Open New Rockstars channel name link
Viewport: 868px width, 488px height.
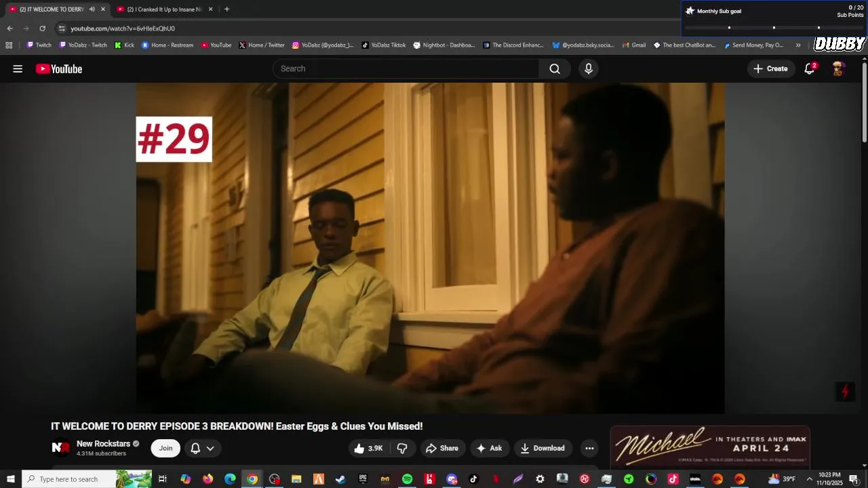[103, 444]
